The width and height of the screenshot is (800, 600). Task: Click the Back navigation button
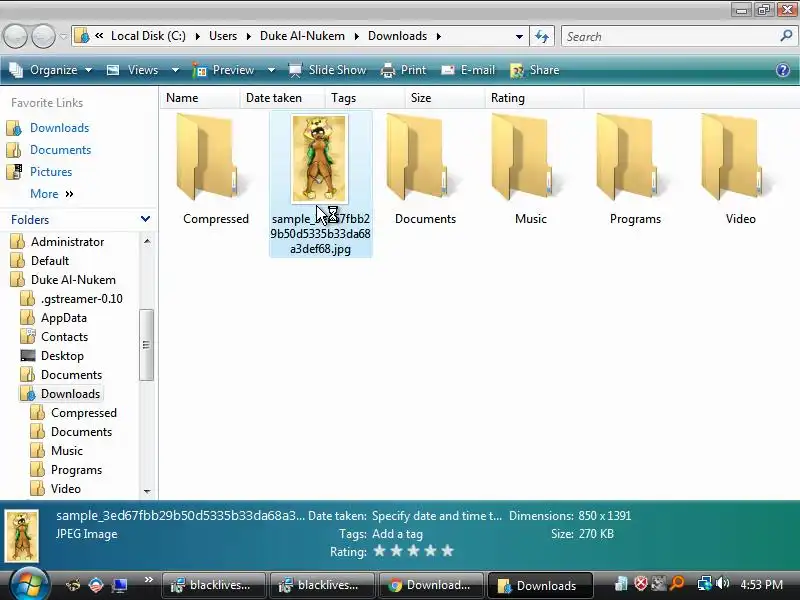pyautogui.click(x=15, y=36)
